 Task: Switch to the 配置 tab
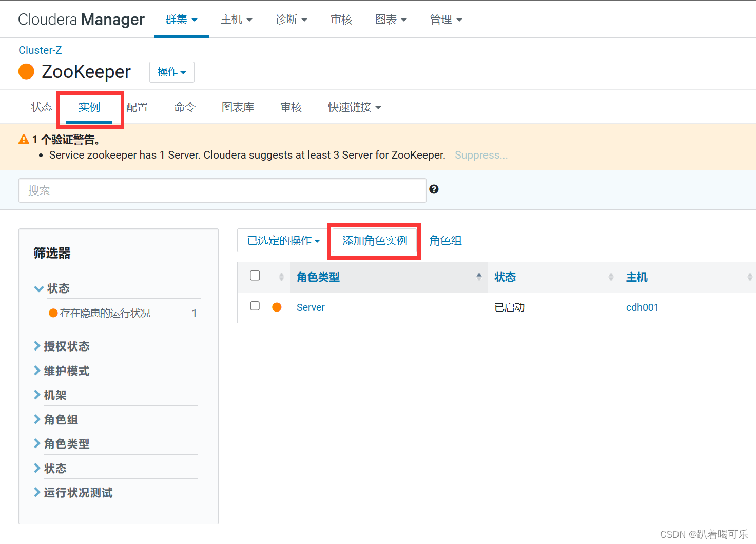[x=137, y=107]
